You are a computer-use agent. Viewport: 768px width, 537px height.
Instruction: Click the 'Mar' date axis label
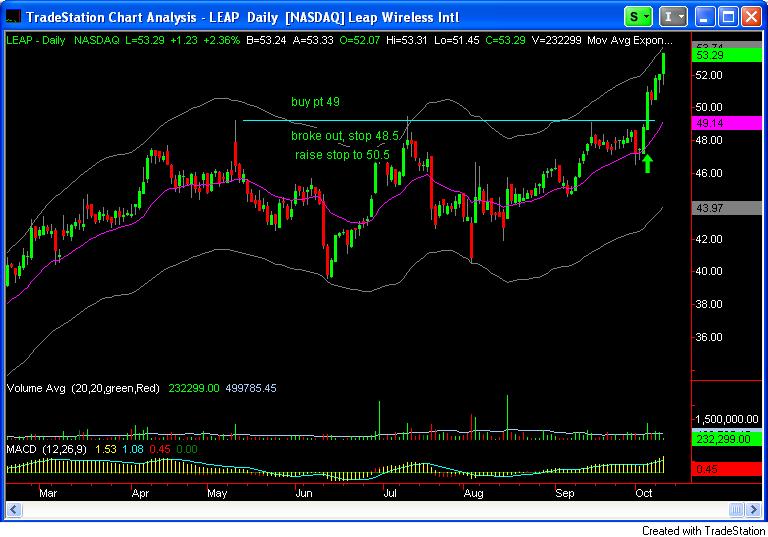click(48, 493)
